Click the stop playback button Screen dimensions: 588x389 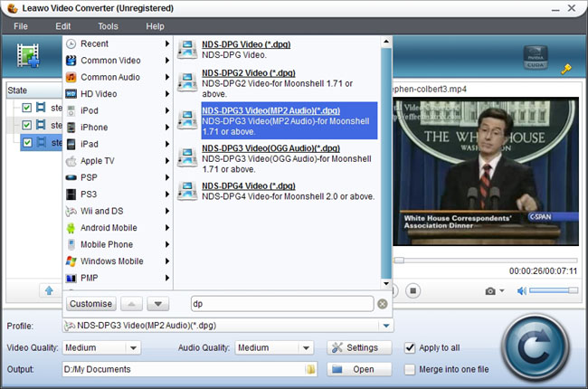pos(413,290)
